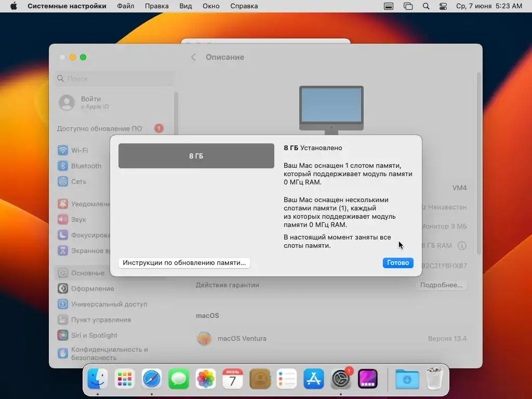Open the Системные настройки menu
Image resolution: width=532 pixels, height=399 pixels.
[x=67, y=6]
